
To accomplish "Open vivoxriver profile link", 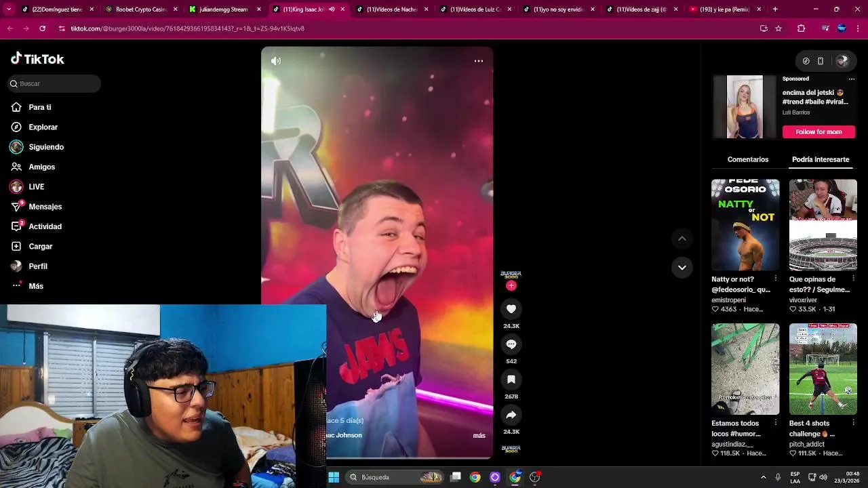I will [x=803, y=300].
